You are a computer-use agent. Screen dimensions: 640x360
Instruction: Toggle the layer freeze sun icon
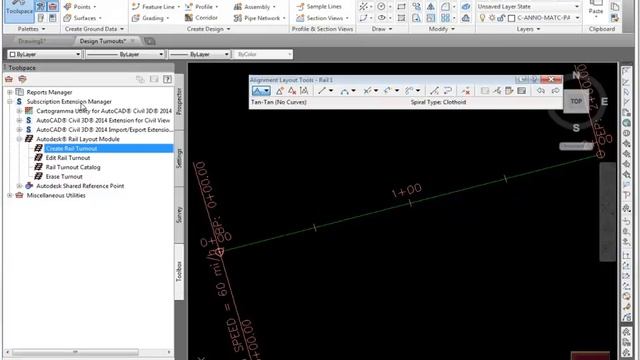pyautogui.click(x=492, y=18)
